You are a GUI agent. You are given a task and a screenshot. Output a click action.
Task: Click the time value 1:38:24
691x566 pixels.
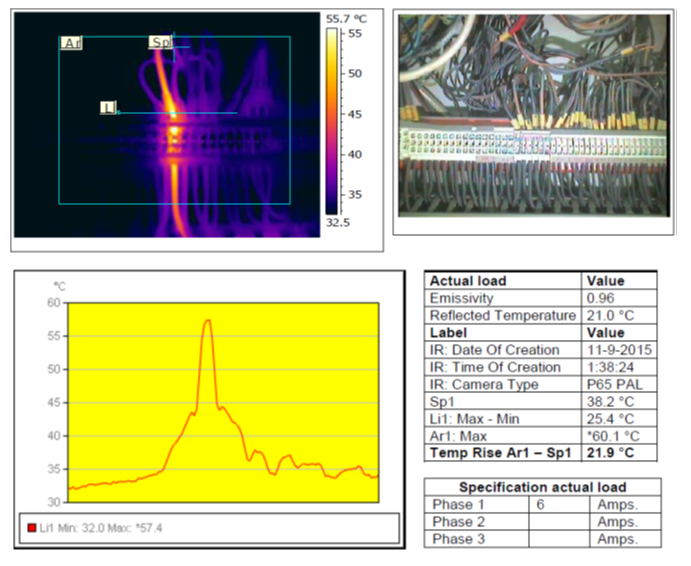610,367
